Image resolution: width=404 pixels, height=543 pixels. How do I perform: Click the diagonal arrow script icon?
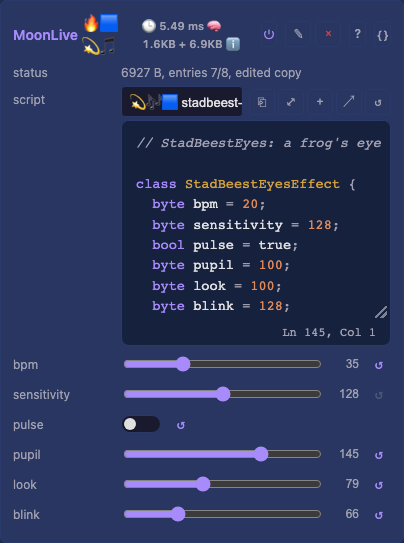tap(349, 102)
